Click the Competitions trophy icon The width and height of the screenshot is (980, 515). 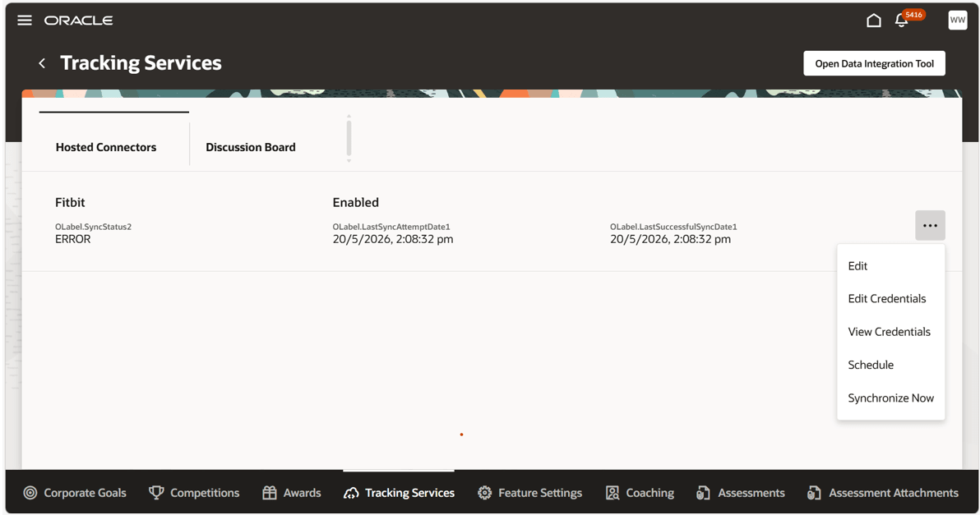(156, 493)
